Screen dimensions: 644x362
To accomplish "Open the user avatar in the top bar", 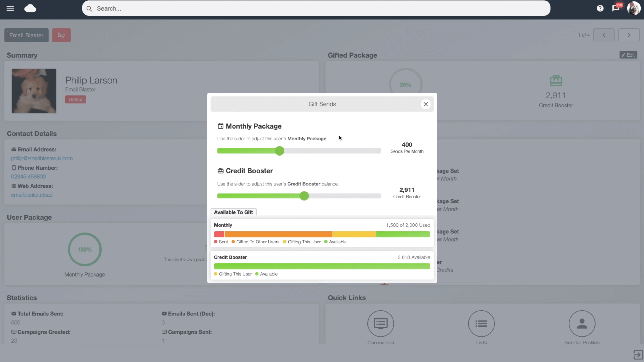I will point(634,8).
